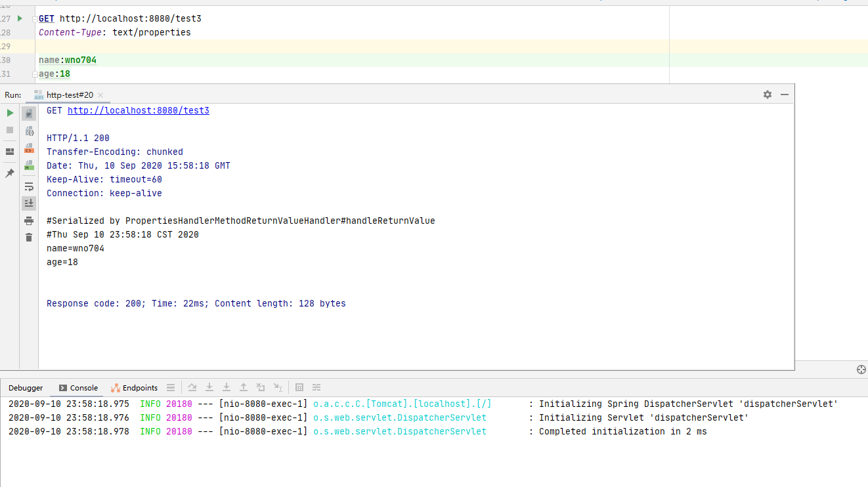Toggle soft-wrap in the response output

tap(29, 187)
